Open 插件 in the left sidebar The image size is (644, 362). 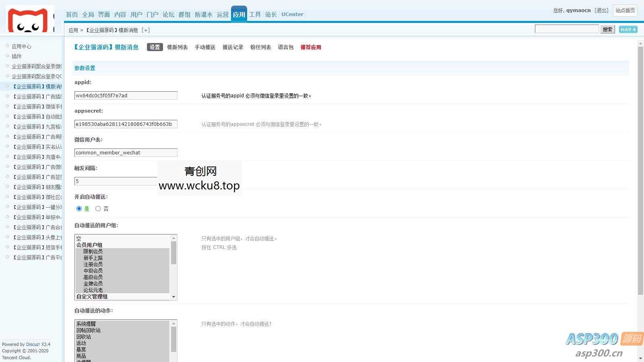[17, 56]
